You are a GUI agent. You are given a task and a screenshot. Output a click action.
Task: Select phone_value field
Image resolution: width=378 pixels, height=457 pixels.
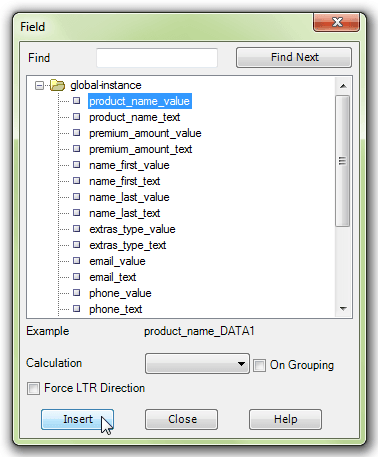(120, 293)
